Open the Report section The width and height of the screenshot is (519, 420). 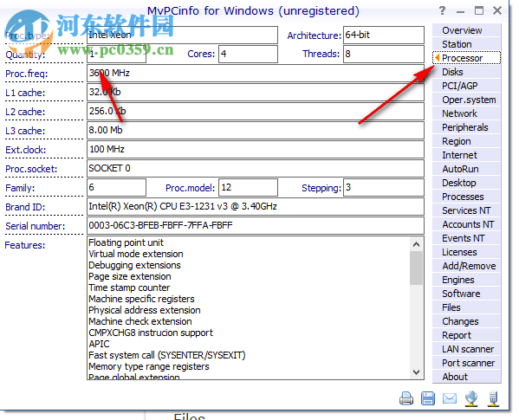[466, 336]
